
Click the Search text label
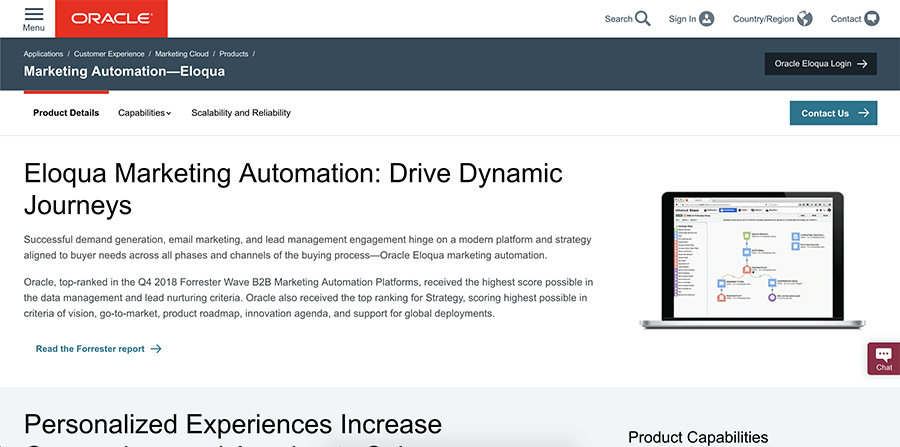click(x=618, y=19)
